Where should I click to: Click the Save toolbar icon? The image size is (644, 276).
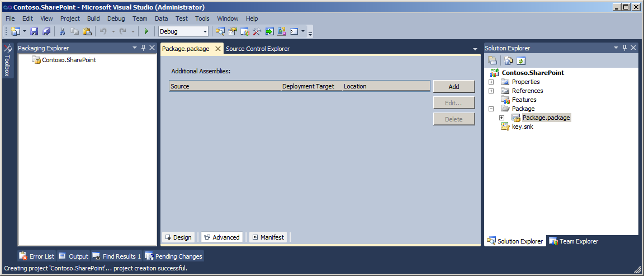35,31
